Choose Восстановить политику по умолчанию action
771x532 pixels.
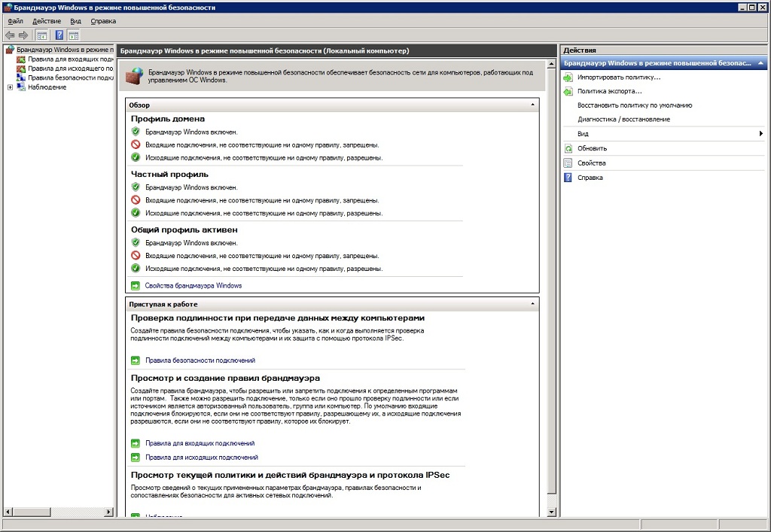(635, 105)
